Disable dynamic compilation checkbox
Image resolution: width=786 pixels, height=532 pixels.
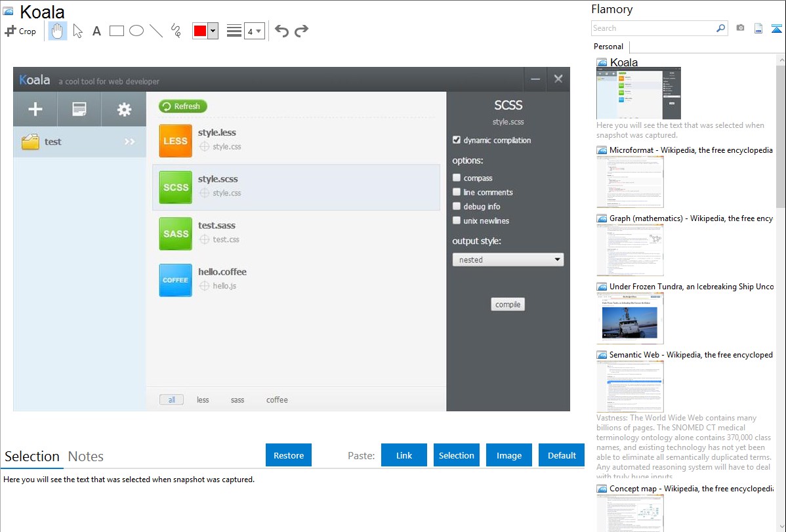457,140
